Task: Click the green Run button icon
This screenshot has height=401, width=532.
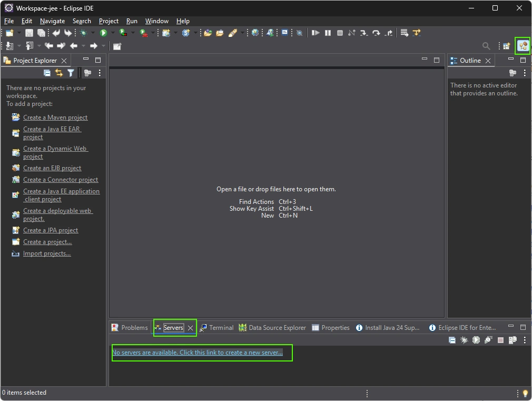Action: point(103,33)
